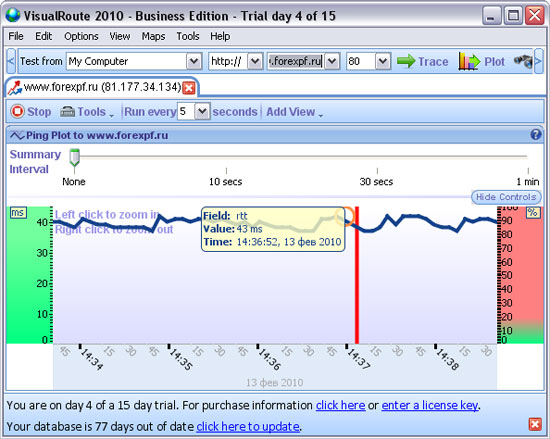Image resolution: width=550 pixels, height=439 pixels.
Task: Click the Stop icon button
Action: (31, 112)
